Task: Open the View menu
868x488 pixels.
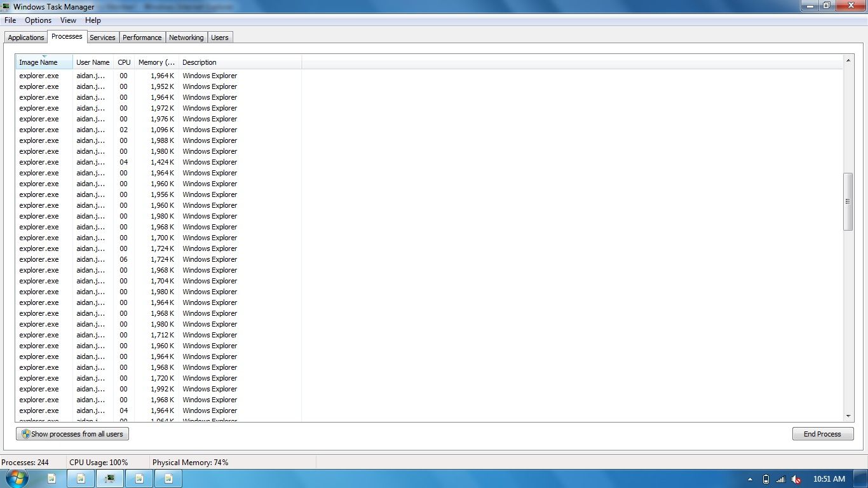Action: tap(68, 20)
